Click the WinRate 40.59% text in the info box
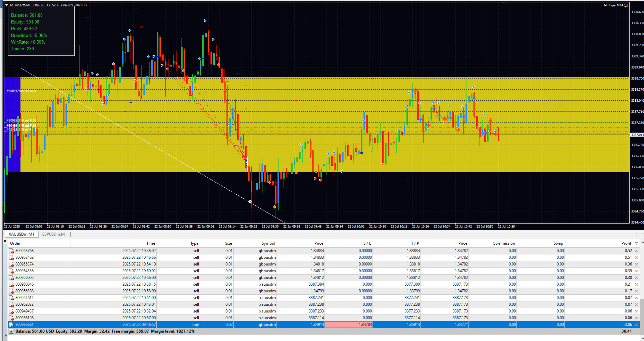 tap(28, 42)
